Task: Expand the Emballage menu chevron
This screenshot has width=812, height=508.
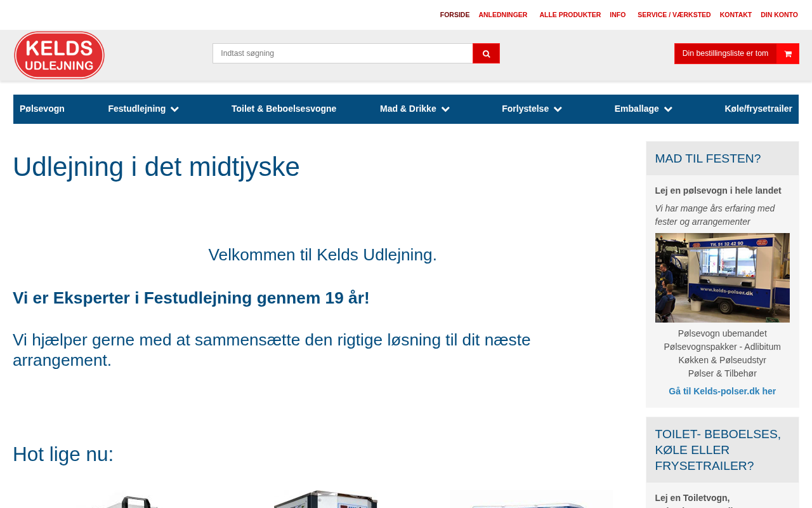Action: [668, 109]
